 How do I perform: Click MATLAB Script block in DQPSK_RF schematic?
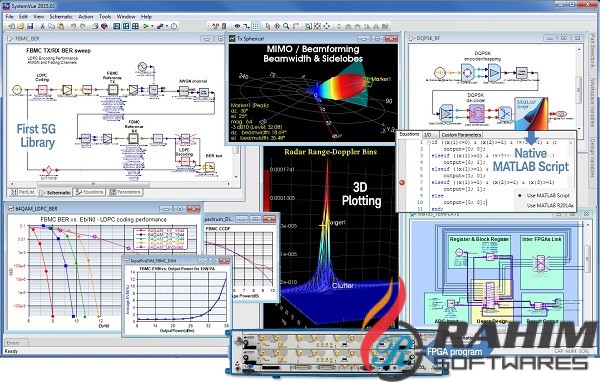[531, 113]
